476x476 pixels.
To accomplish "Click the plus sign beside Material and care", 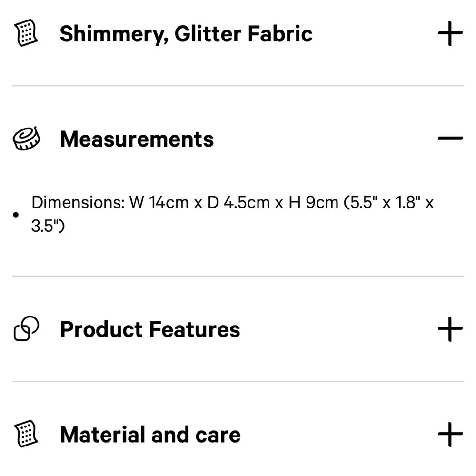I will click(x=449, y=434).
